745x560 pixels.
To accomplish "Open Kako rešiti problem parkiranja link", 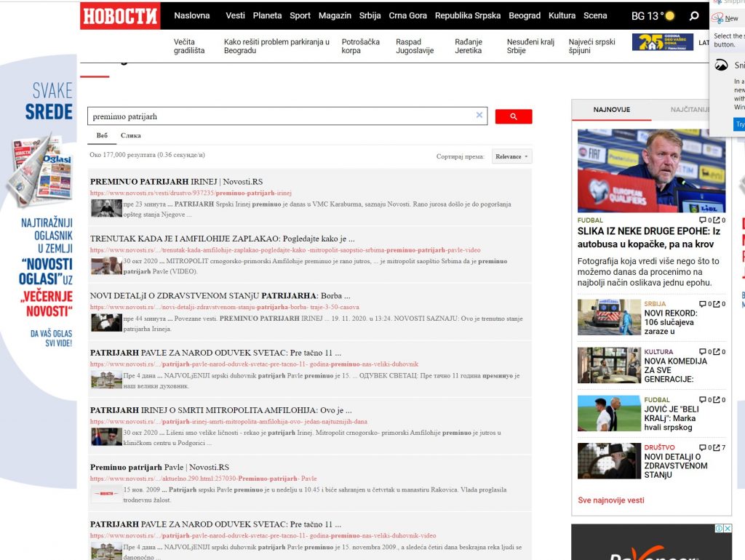I will tap(276, 46).
